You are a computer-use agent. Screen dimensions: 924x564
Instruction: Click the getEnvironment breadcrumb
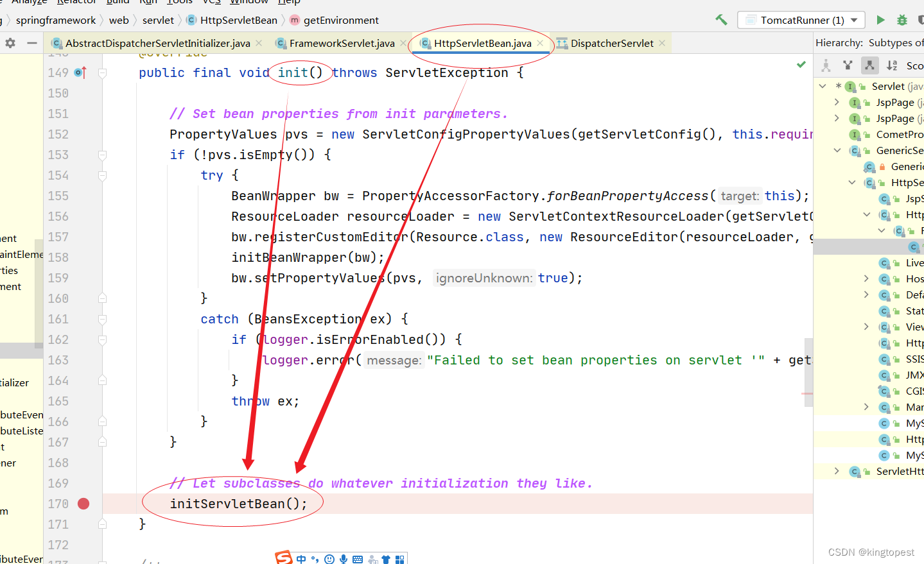tap(335, 21)
